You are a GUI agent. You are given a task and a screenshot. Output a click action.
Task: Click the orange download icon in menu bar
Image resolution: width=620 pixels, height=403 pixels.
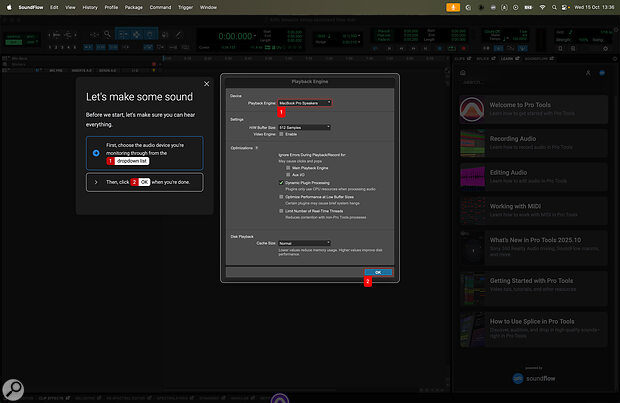coord(453,7)
